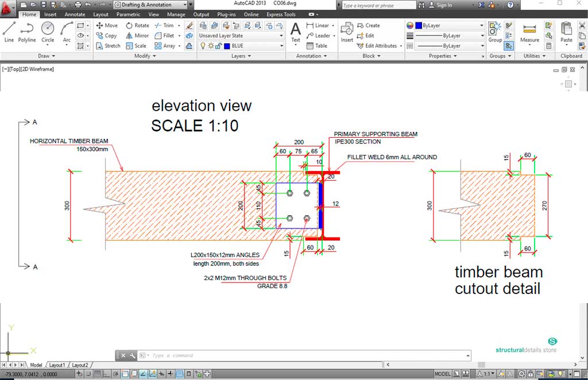
Task: Select the Move tool in the Modify panel
Action: tap(107, 25)
